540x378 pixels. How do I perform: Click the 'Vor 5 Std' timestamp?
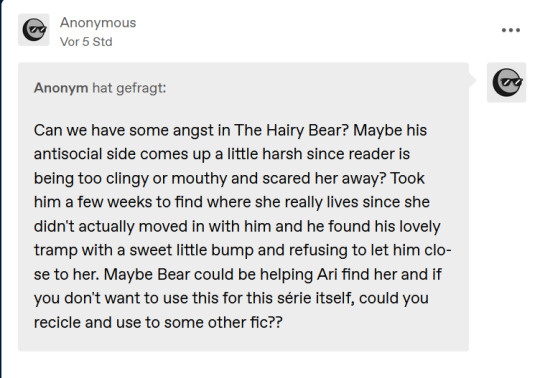tap(86, 42)
